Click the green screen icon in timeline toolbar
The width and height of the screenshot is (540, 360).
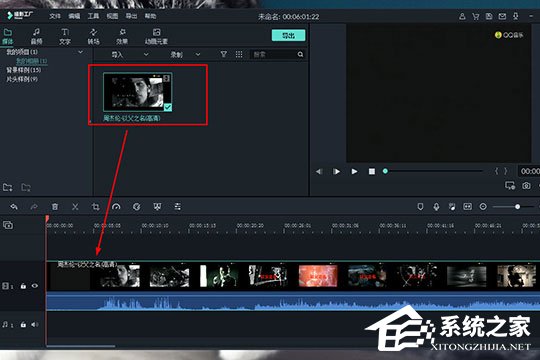tap(157, 207)
